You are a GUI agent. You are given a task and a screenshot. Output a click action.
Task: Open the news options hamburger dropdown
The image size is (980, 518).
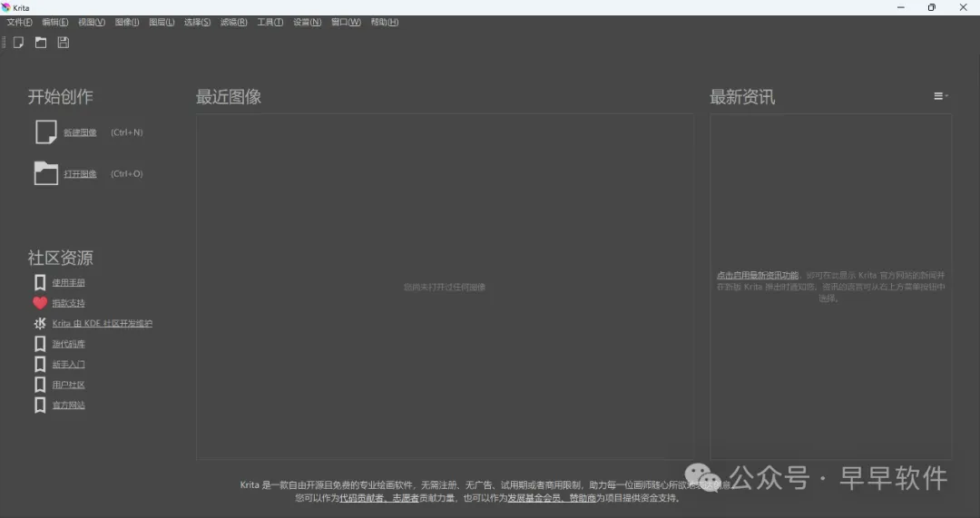coord(941,96)
